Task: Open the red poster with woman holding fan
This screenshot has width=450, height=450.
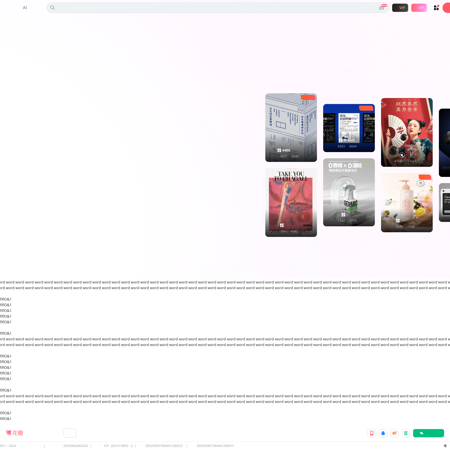Action: point(407,132)
